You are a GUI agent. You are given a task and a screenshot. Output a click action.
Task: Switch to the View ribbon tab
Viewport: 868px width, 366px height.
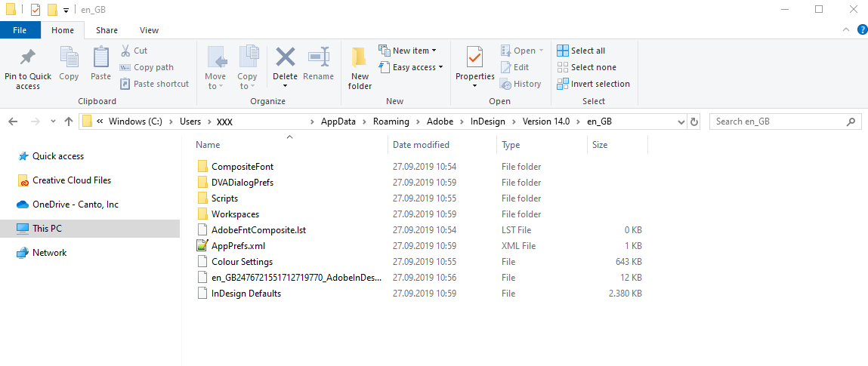(x=149, y=30)
